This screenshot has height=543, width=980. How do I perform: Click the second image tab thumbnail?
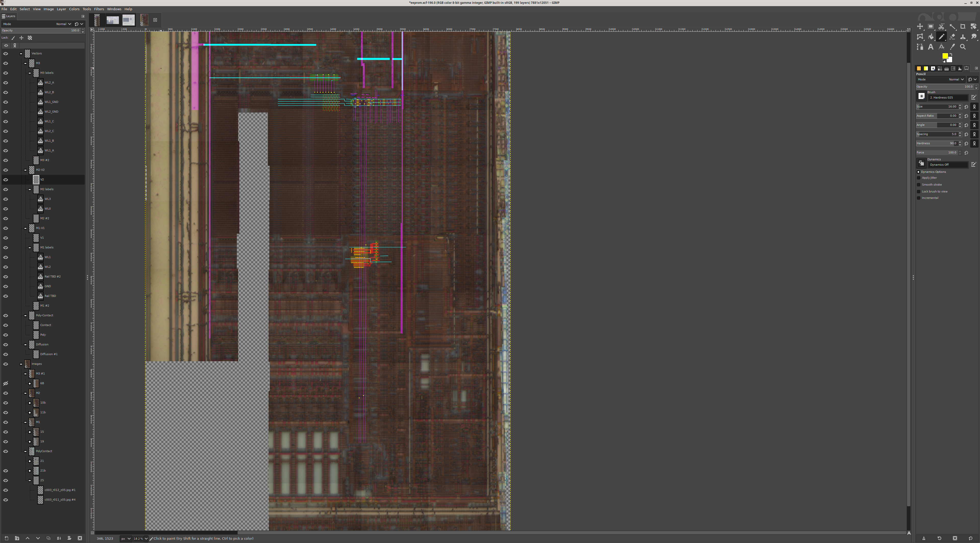click(x=112, y=20)
